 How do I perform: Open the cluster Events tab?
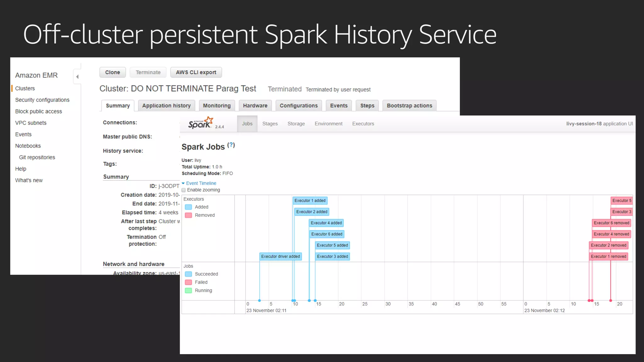coord(339,106)
